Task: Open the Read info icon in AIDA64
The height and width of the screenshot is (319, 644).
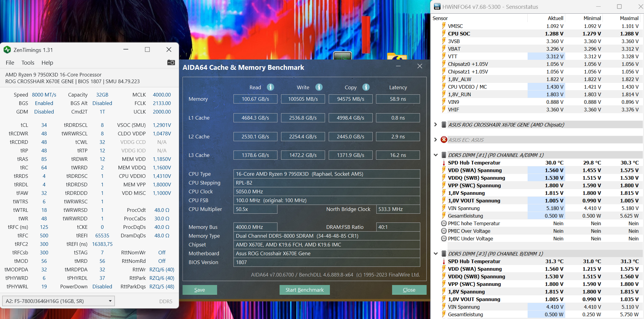Action: (x=270, y=87)
